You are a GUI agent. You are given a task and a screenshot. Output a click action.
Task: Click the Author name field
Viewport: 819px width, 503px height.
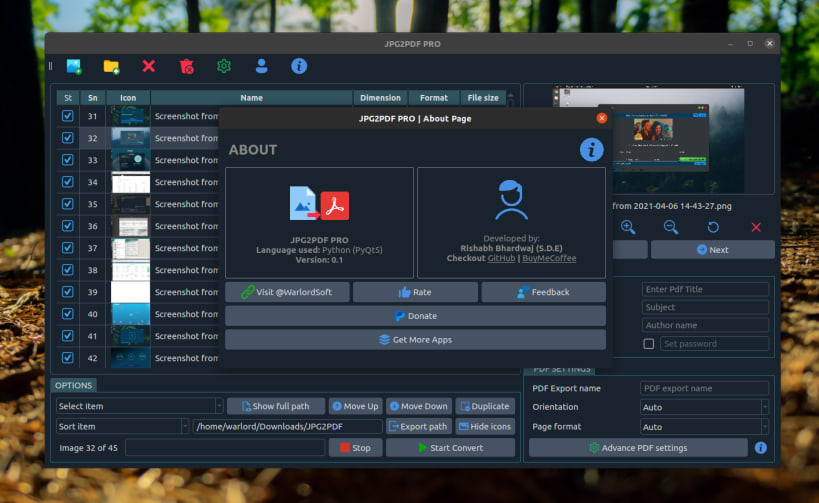[705, 325]
